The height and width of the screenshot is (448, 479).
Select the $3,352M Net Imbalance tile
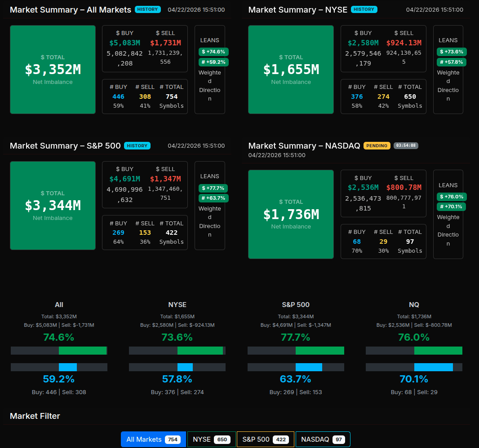tap(53, 70)
